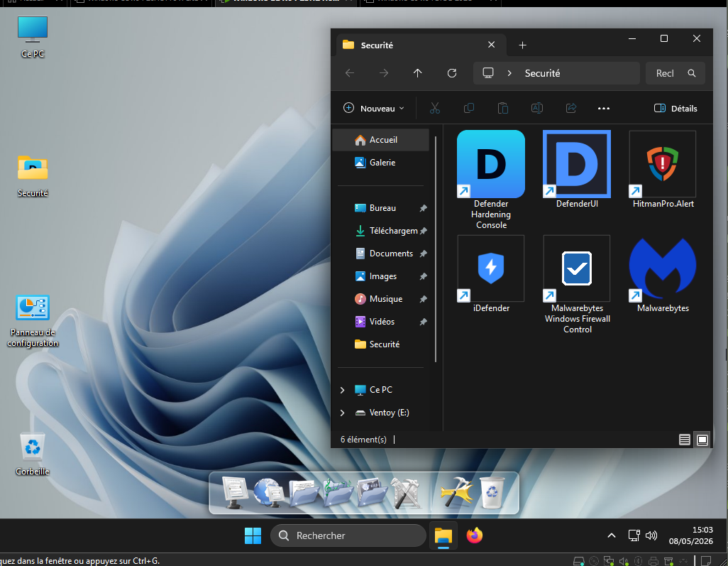The image size is (728, 566).
Task: Unpin Documents via its pin icon
Action: click(x=424, y=254)
